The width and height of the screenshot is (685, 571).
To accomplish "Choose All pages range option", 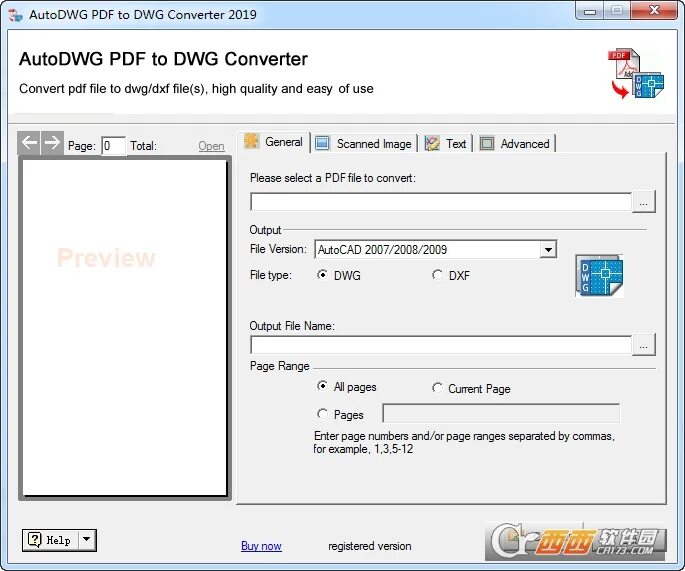I will [322, 386].
